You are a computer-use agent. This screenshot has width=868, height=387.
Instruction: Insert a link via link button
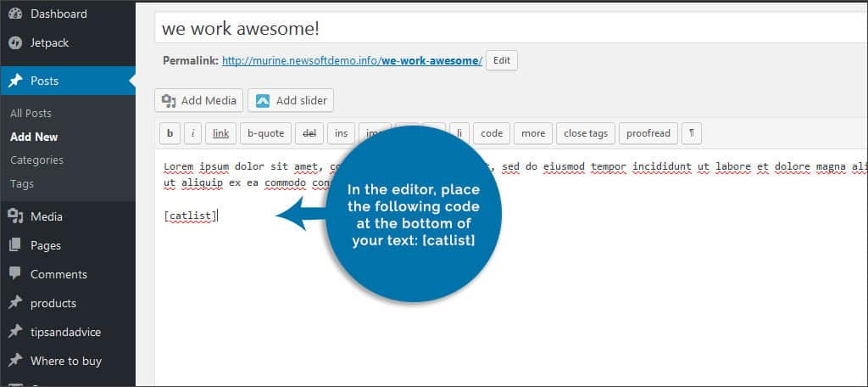coord(221,133)
